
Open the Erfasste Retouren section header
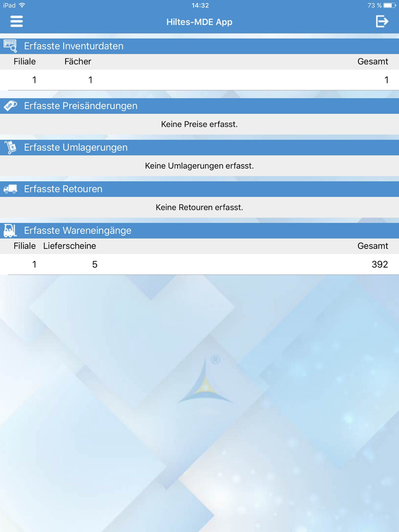click(199, 189)
